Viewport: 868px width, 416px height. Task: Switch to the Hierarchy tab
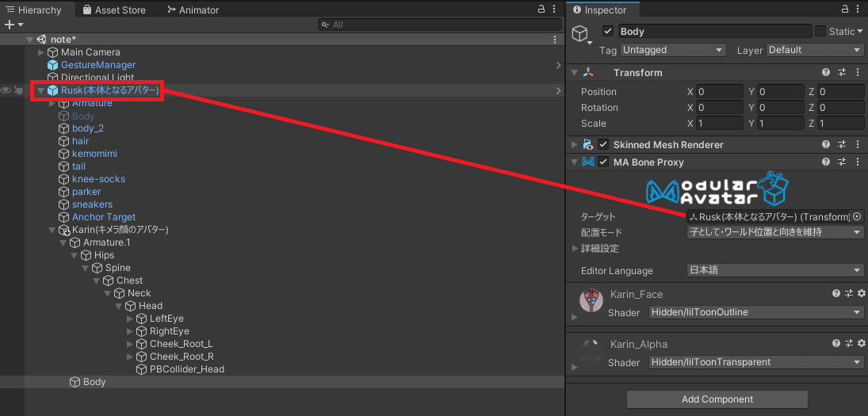coord(33,10)
